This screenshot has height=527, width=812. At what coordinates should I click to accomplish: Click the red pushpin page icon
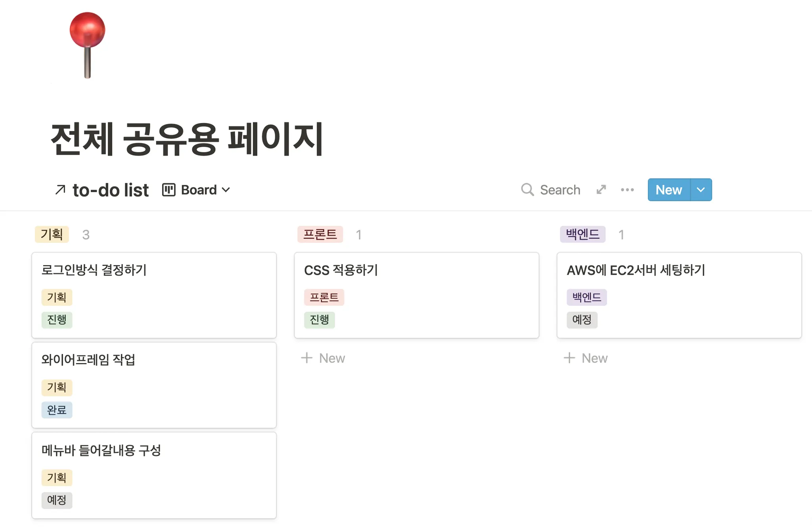pyautogui.click(x=87, y=44)
